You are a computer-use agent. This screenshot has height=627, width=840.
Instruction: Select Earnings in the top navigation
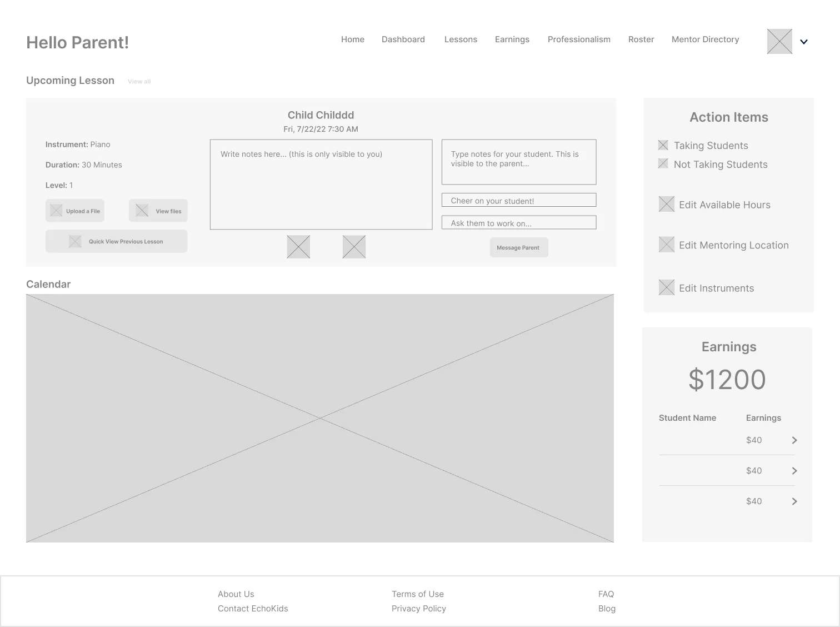(x=512, y=39)
